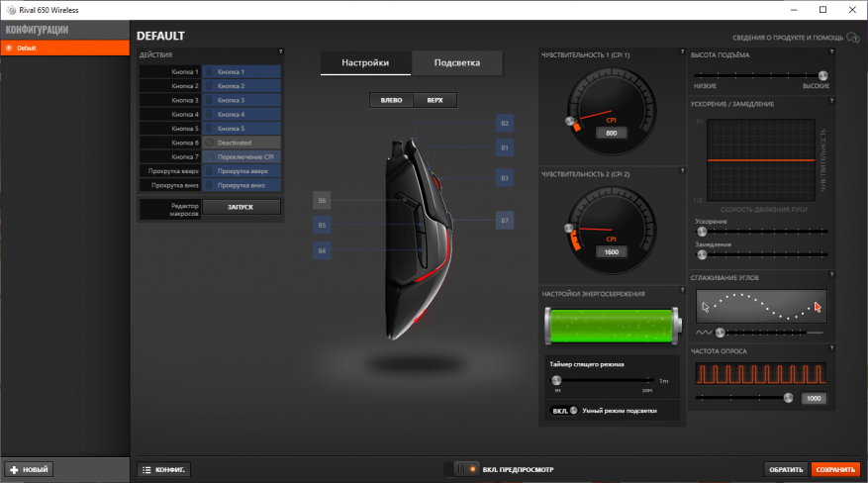The width and height of the screenshot is (868, 483).
Task: Open Прокрутка вниз action dropdown
Action: [x=241, y=185]
